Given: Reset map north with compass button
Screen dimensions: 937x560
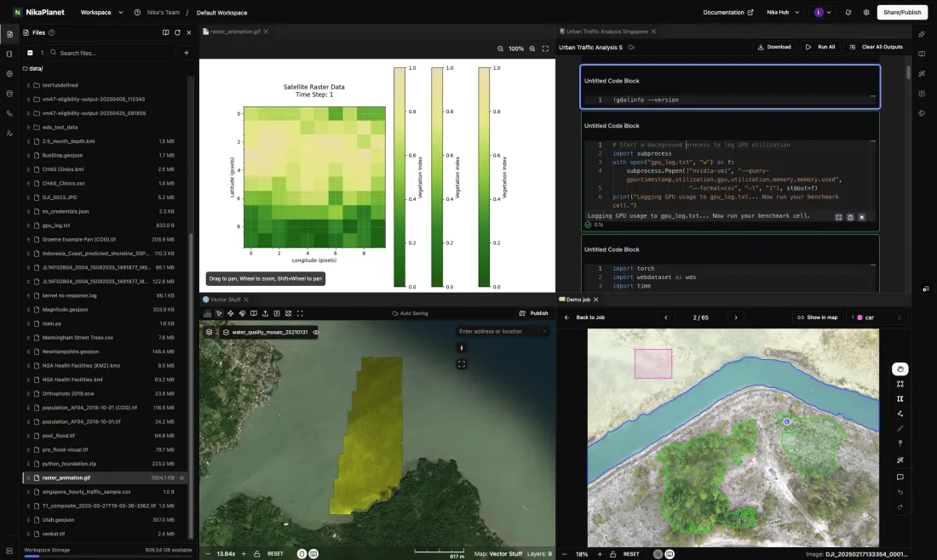Looking at the screenshot, I should click(x=462, y=348).
